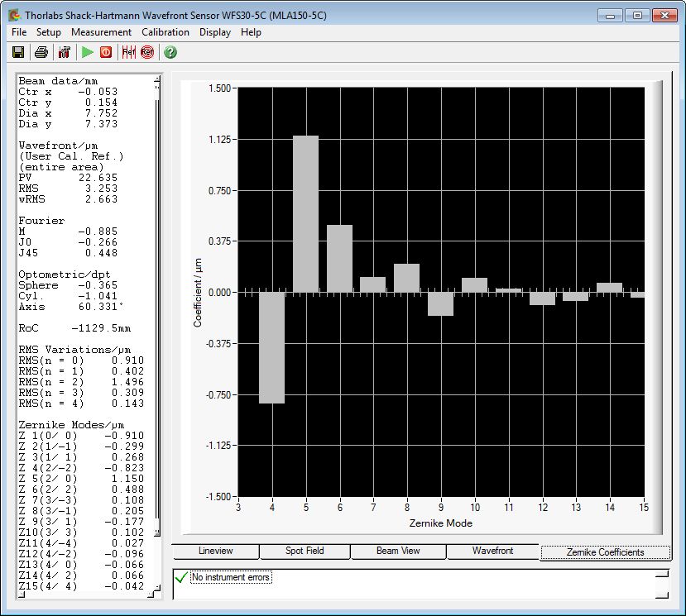Viewport: 686px width, 616px height.
Task: Open the setup tools toolbar icon
Action: click(64, 52)
